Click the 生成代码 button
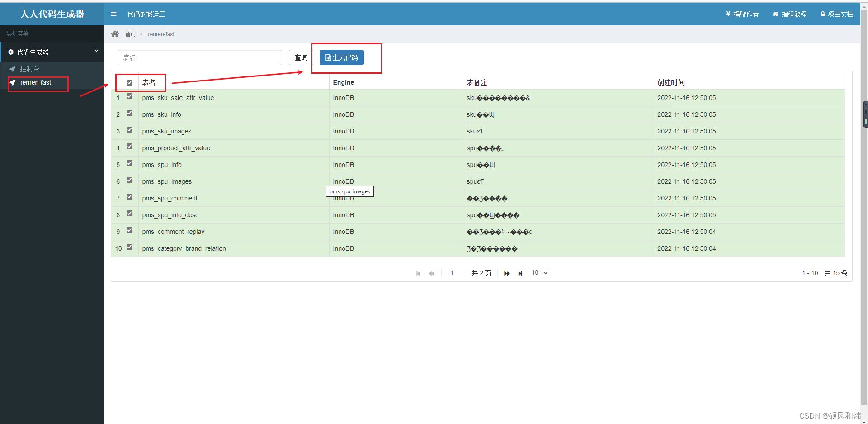The image size is (868, 424). coord(342,57)
